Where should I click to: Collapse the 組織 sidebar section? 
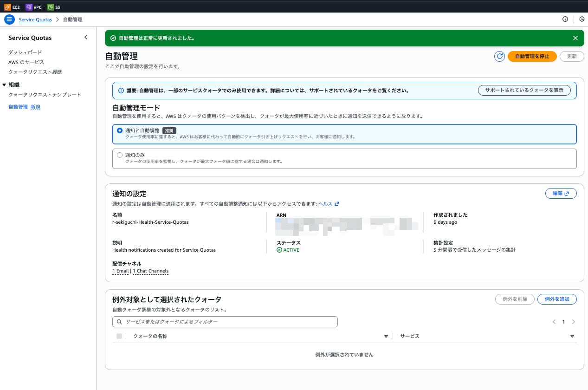coord(5,84)
